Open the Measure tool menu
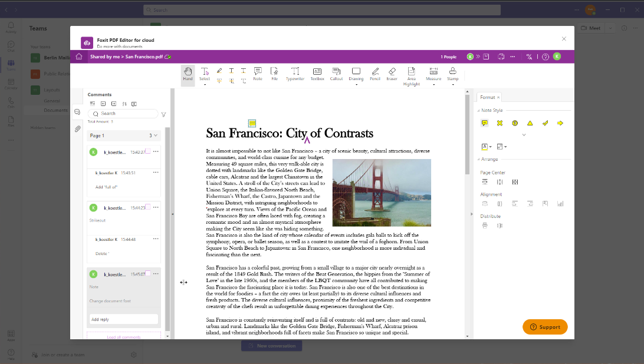 (433, 84)
